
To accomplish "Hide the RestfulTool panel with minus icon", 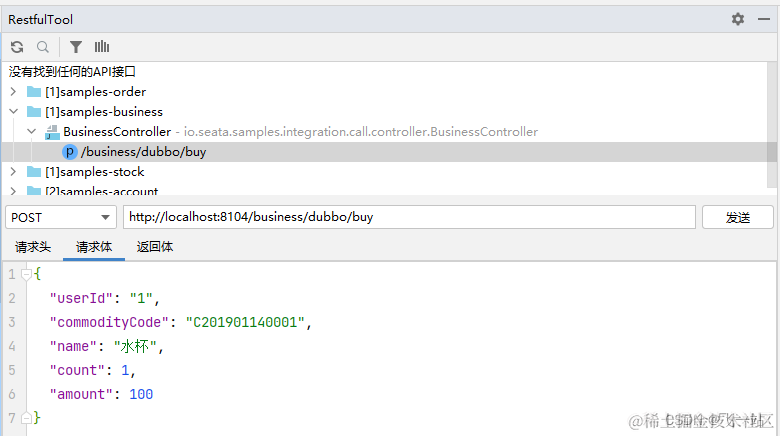I will click(x=764, y=19).
